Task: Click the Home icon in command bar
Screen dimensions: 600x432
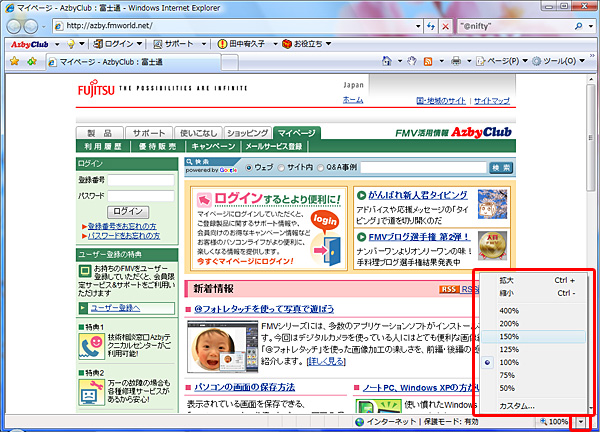Action: pyautogui.click(x=387, y=61)
